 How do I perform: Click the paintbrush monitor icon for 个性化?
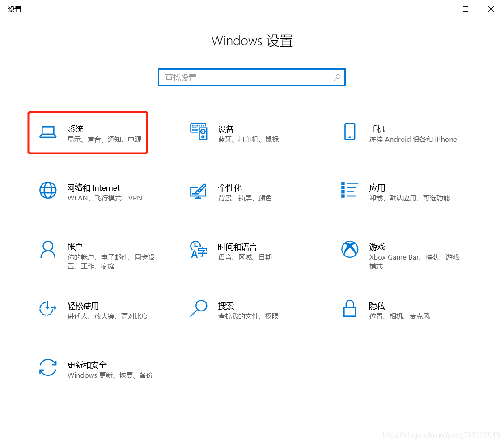tap(198, 191)
